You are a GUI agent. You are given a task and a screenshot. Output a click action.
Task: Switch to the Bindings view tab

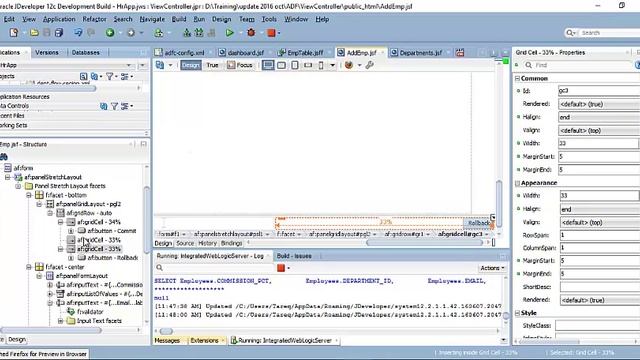pos(231,243)
